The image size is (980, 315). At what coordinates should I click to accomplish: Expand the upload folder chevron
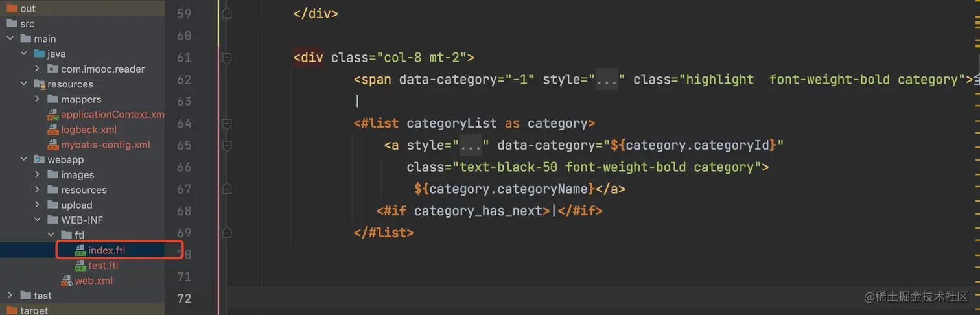(37, 205)
